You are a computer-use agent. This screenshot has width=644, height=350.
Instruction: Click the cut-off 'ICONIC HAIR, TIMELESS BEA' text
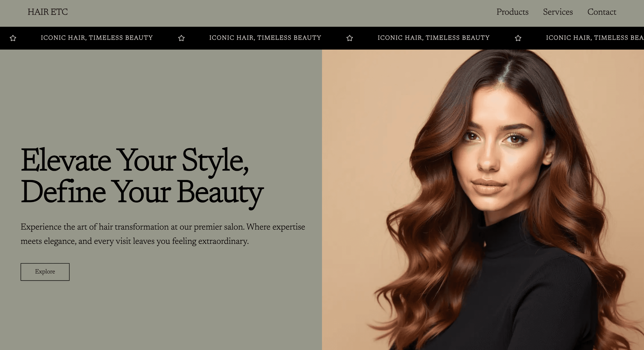(595, 38)
